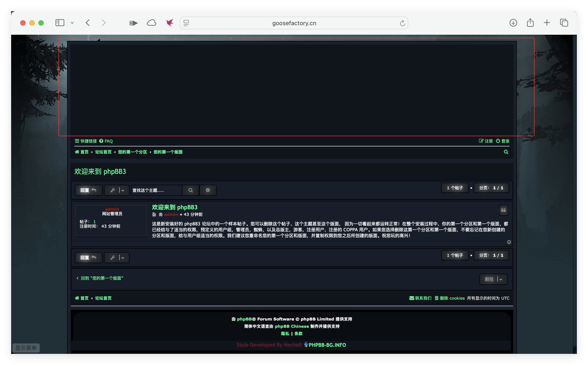
Task: Click the quote post icon
Action: pyautogui.click(x=503, y=210)
